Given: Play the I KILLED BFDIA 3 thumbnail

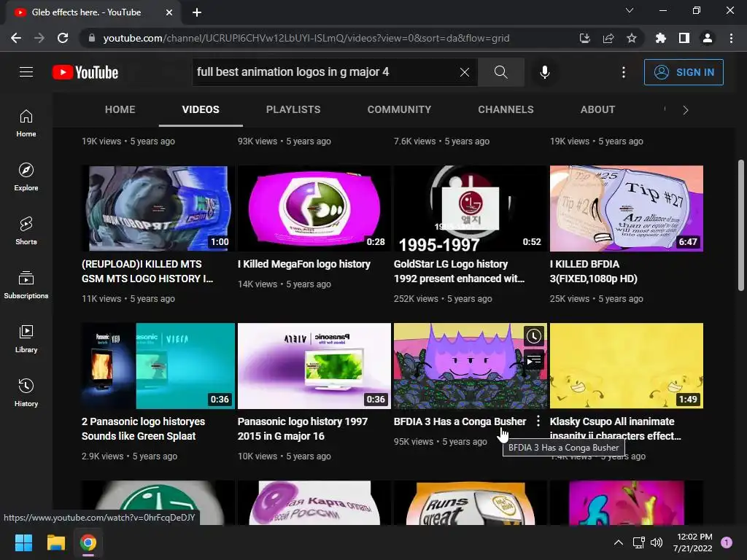Looking at the screenshot, I should 627,208.
